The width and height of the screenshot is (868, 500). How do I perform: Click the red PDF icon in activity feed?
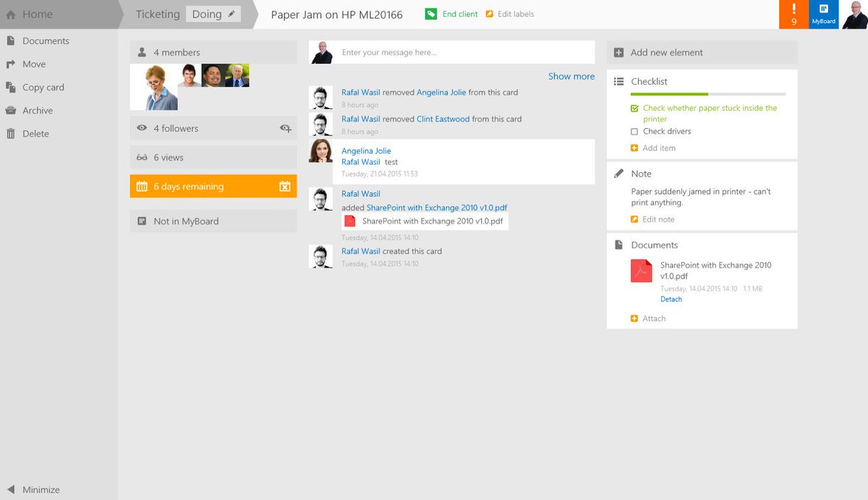[x=350, y=221]
